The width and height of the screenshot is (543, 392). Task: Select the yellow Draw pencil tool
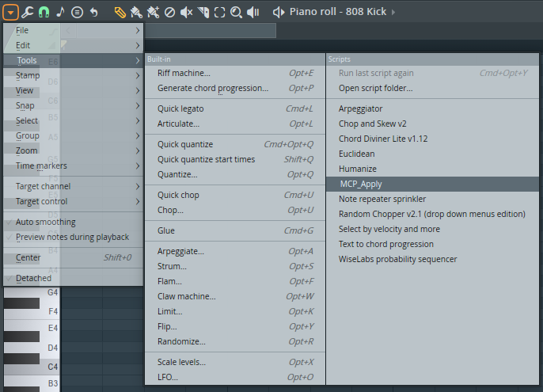(120, 13)
